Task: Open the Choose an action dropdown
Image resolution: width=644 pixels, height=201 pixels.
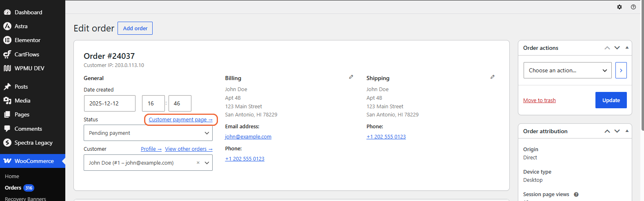Action: tap(568, 70)
